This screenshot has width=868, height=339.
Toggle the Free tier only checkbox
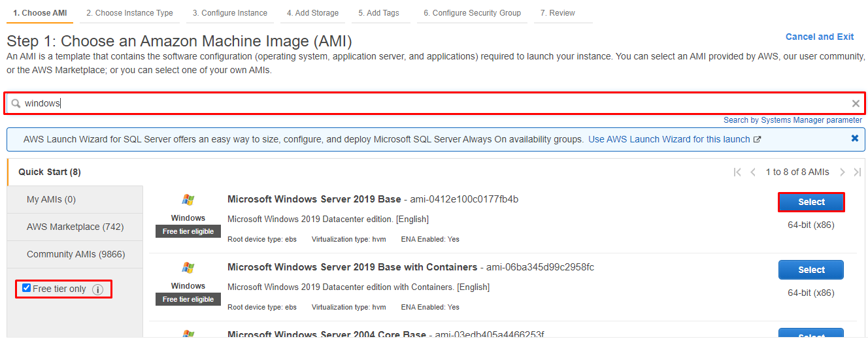click(26, 288)
